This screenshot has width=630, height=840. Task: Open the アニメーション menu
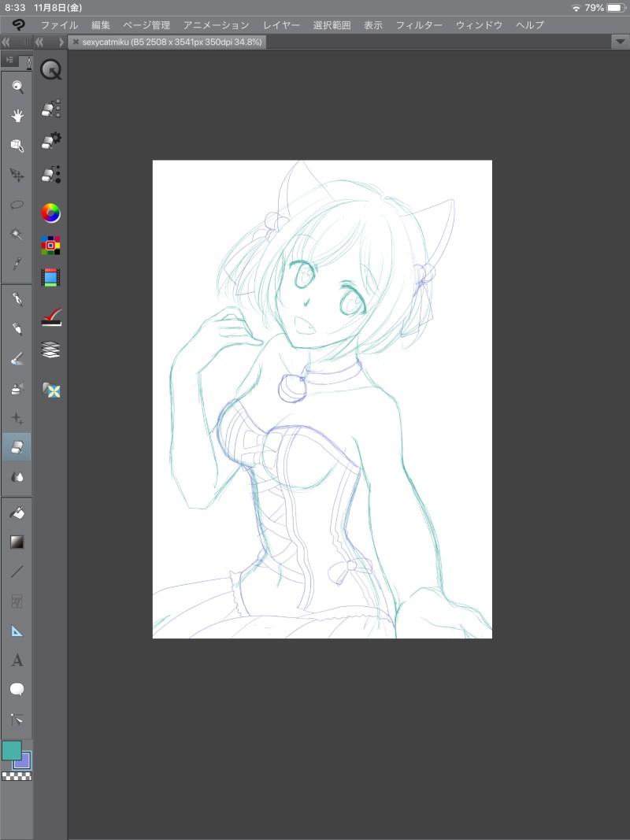[217, 25]
